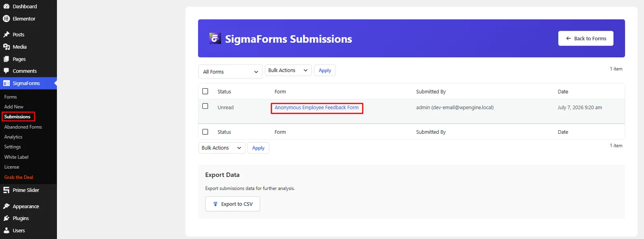
Task: Click the Appearance paintbrush icon
Action: click(x=6, y=206)
